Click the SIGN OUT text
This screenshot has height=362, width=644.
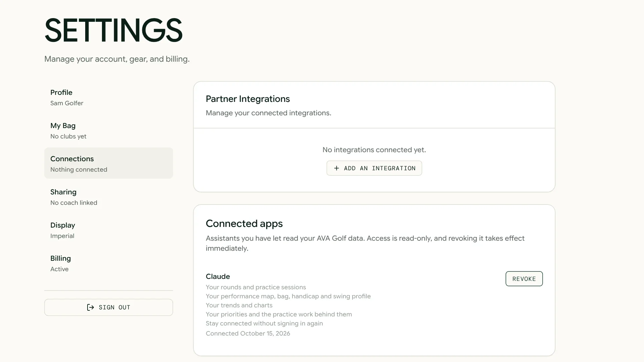[x=114, y=307]
